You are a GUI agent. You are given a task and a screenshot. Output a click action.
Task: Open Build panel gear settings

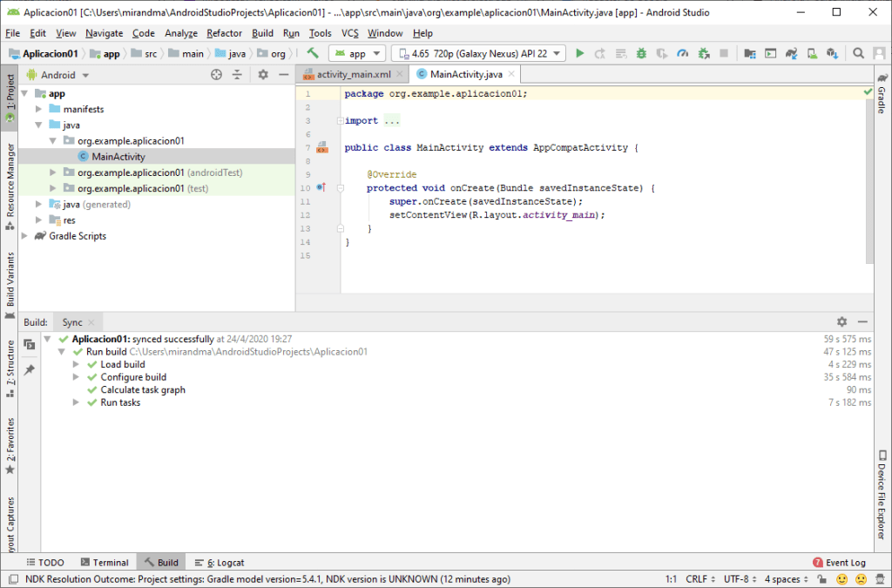tap(841, 322)
